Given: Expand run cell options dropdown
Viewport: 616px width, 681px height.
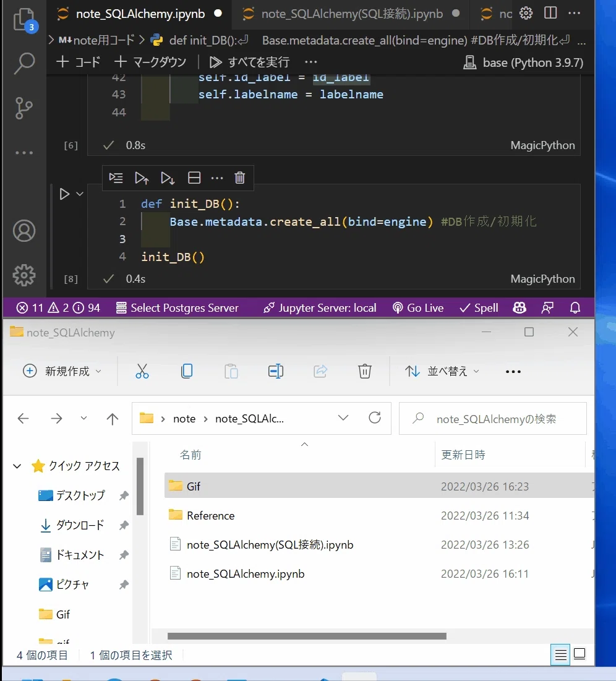Looking at the screenshot, I should (x=80, y=194).
